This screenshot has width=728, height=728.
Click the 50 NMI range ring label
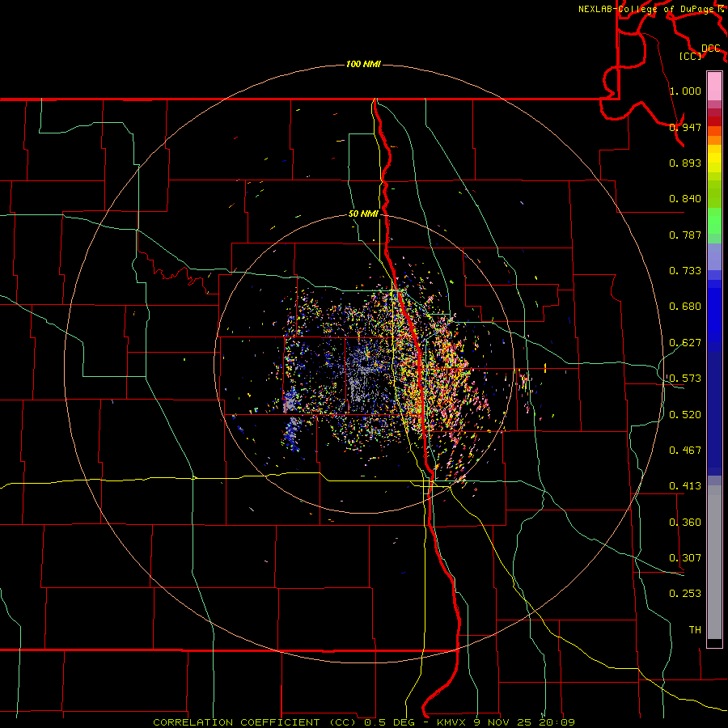click(363, 214)
